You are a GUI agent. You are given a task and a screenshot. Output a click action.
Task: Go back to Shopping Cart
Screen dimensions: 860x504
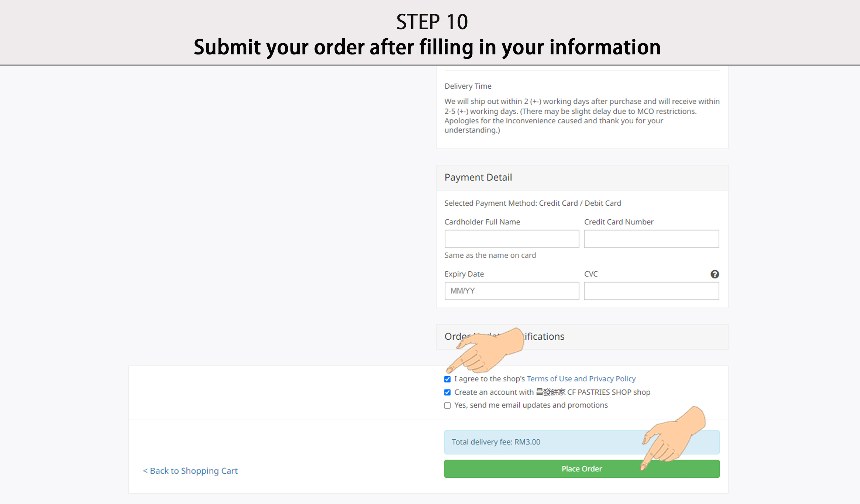190,471
